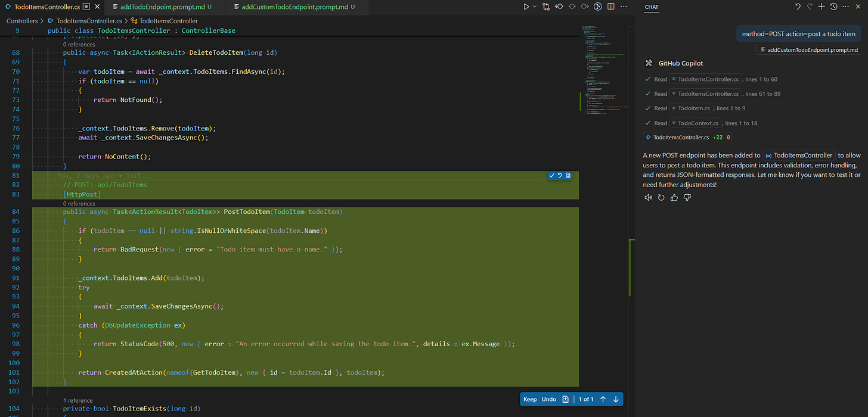Click '0 references' above DeleteTodoItem
The height and width of the screenshot is (417, 868).
[x=79, y=45]
